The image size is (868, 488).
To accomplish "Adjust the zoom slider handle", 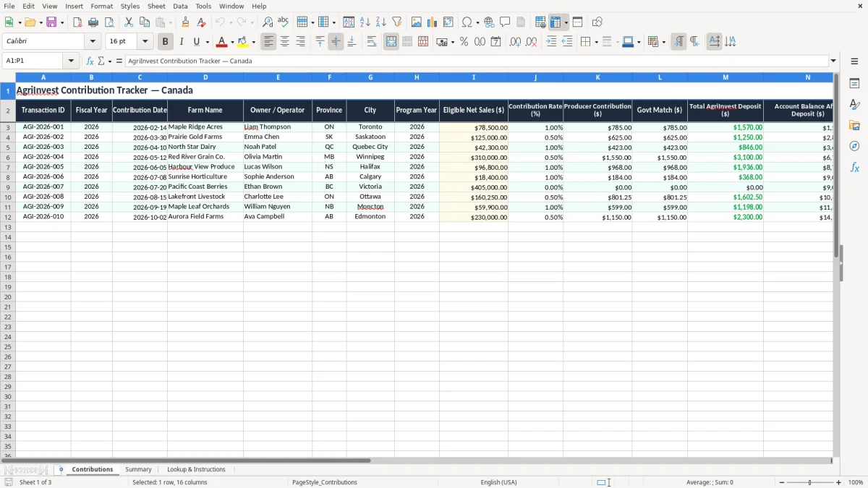I will point(810,482).
